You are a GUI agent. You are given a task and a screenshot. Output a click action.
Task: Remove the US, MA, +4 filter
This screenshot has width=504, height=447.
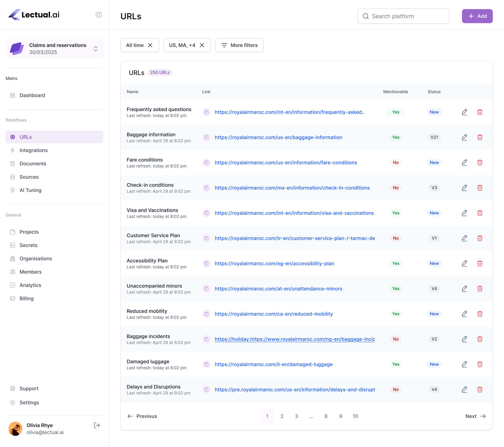click(202, 45)
